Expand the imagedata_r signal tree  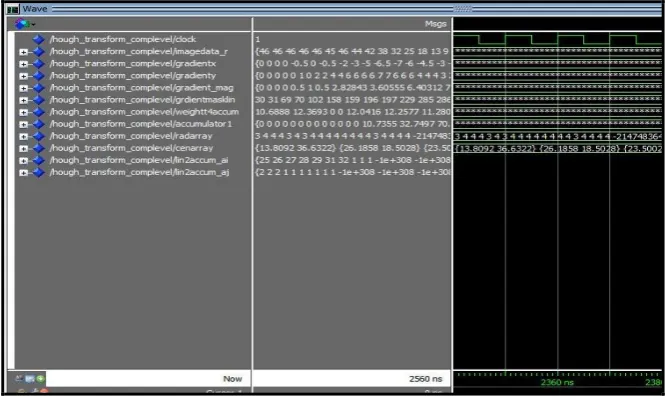tap(23, 52)
